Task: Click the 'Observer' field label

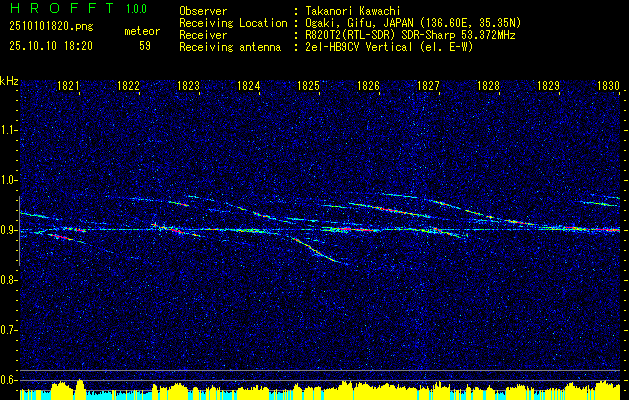Action: point(203,11)
